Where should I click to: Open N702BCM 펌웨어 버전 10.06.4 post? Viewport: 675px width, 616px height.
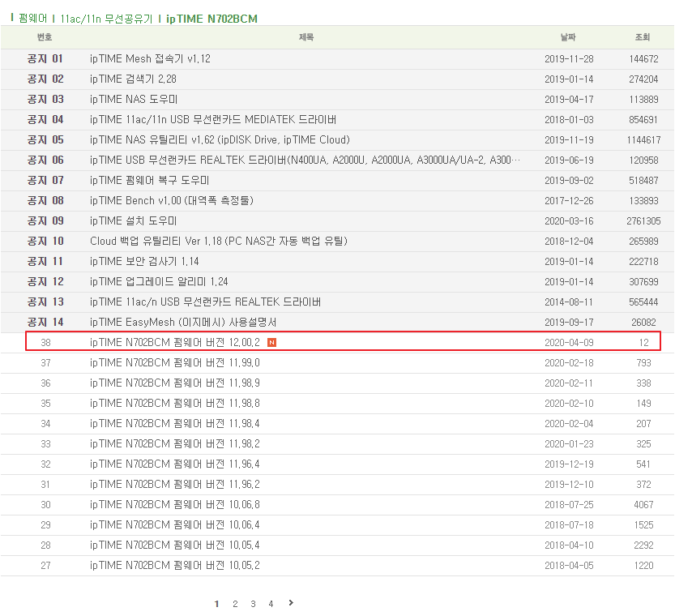[175, 524]
